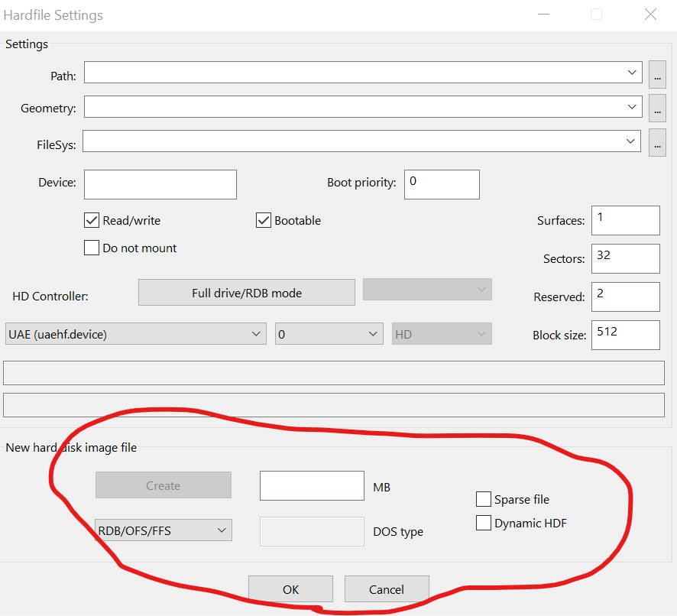This screenshot has width=677, height=616.
Task: Toggle the Read/write checkbox
Action: 92,220
